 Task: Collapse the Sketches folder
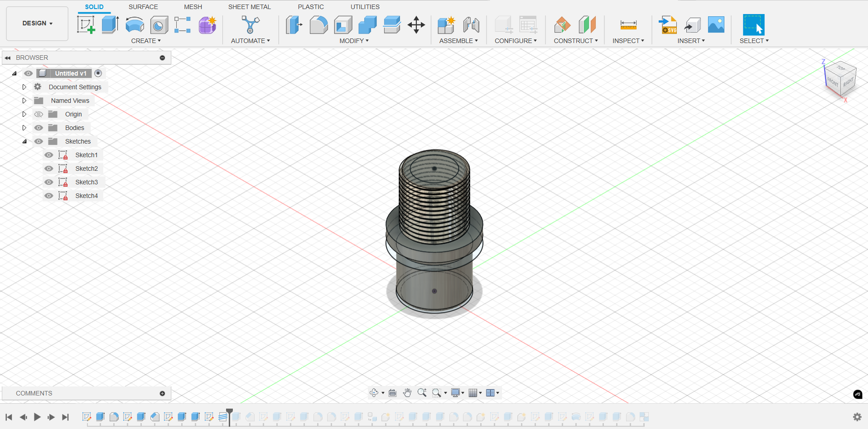[x=24, y=141]
